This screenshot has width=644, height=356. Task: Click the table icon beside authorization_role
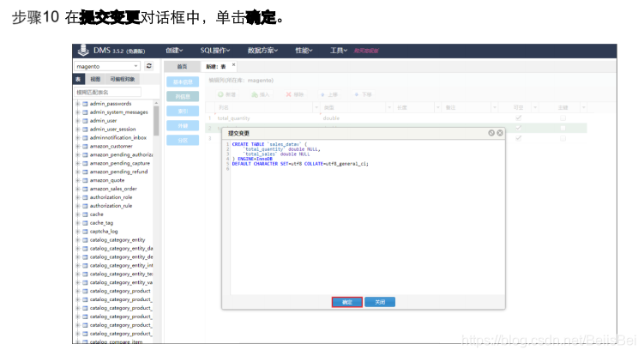[x=86, y=197]
